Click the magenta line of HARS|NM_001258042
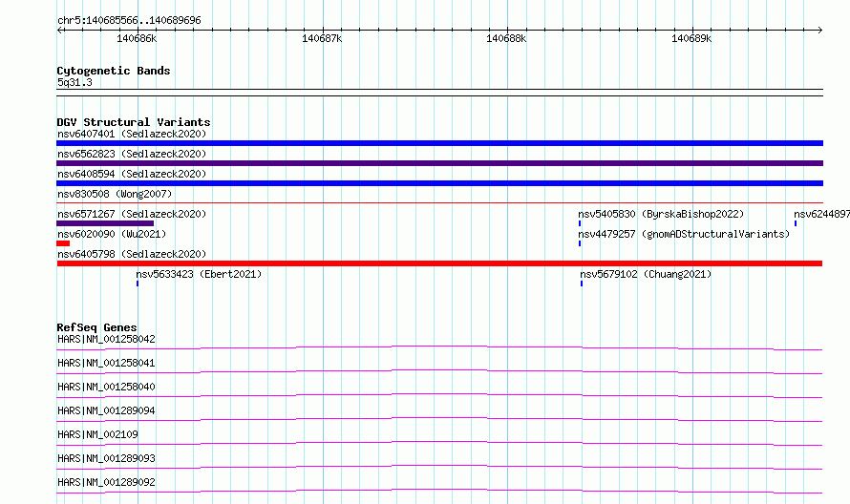 tap(439, 347)
